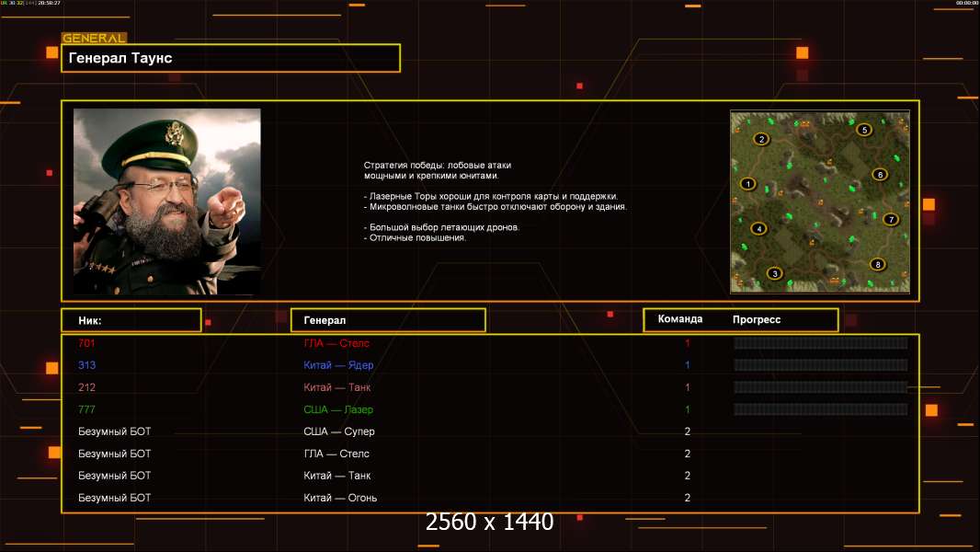Click the Прогресс column header
This screenshot has height=552, width=980.
click(757, 320)
